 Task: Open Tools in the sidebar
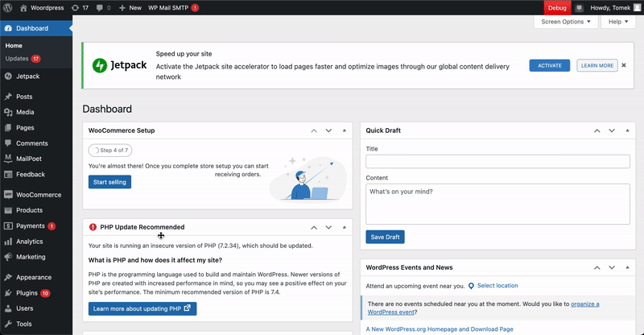[36, 324]
